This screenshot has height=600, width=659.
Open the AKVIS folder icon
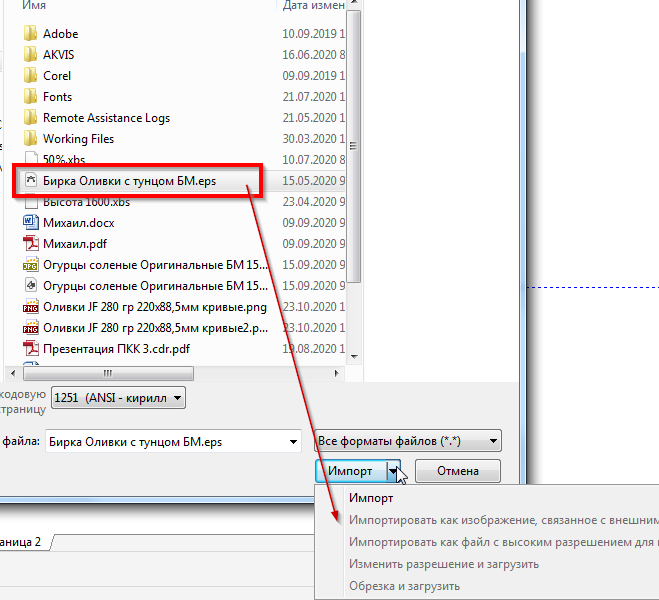click(30, 54)
